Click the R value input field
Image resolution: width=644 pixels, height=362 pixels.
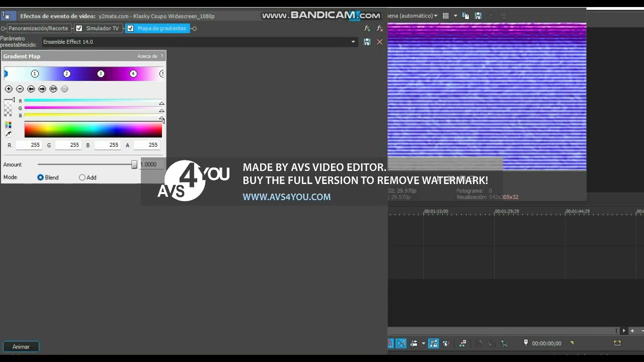tap(29, 145)
